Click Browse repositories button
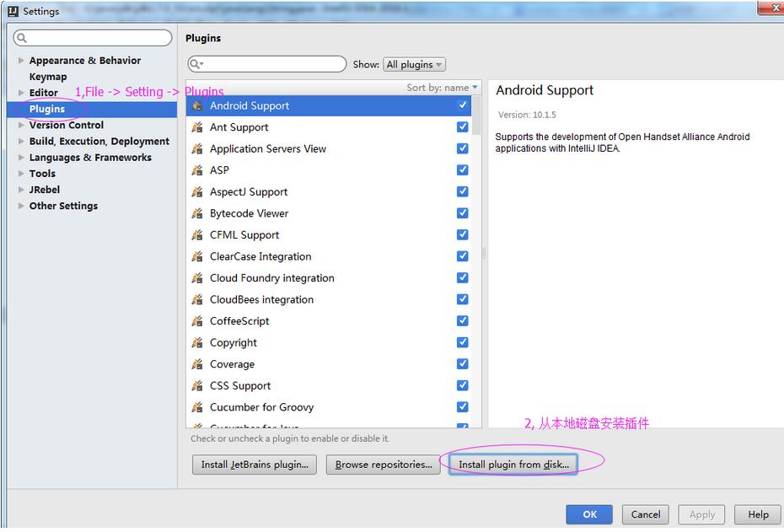Viewport: 784px width, 532px height. (x=384, y=465)
